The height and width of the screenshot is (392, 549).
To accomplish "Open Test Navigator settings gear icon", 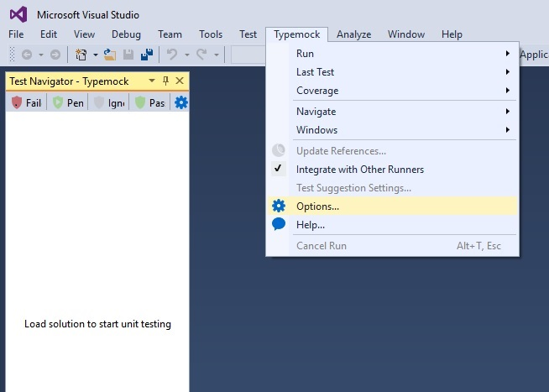I will [x=180, y=102].
